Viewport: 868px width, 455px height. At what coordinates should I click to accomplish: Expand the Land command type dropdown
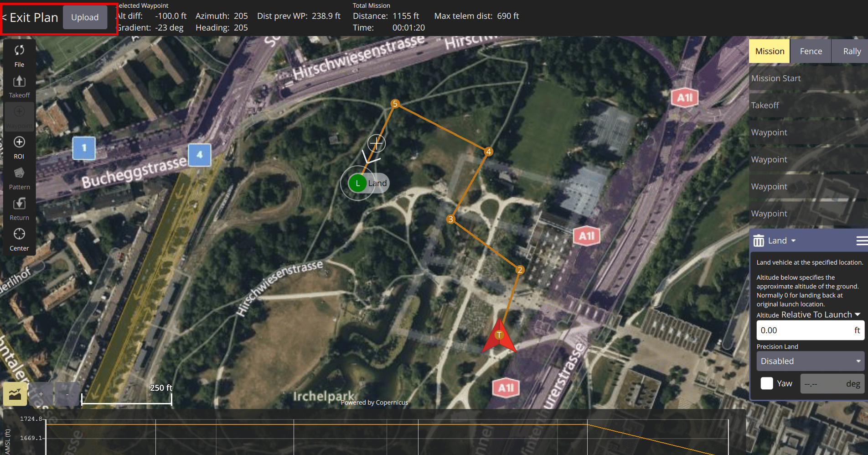click(782, 241)
